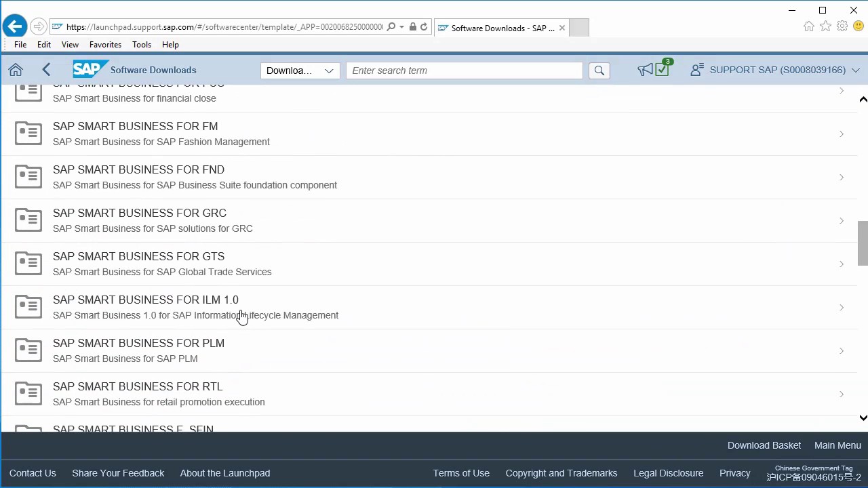Expand SAP SMART BUSINESS FOR ILM 1.0 row chevron
Image resolution: width=868 pixels, height=488 pixels.
pos(842,308)
